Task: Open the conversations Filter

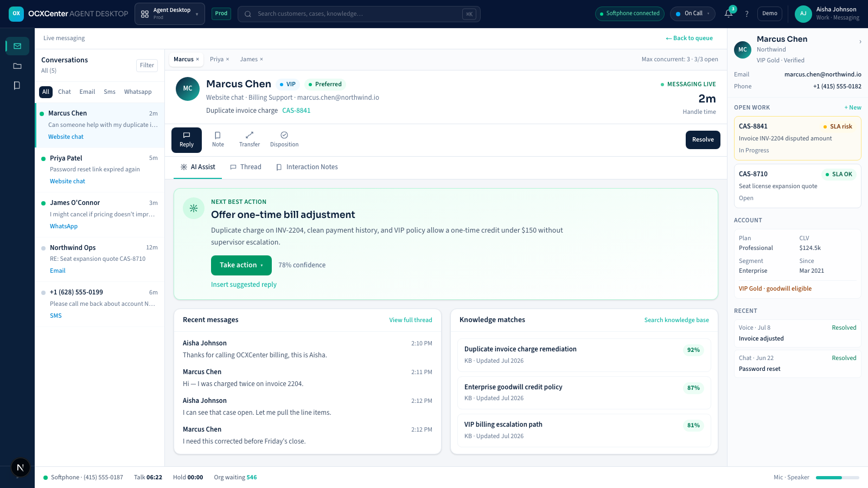Action: click(x=147, y=65)
